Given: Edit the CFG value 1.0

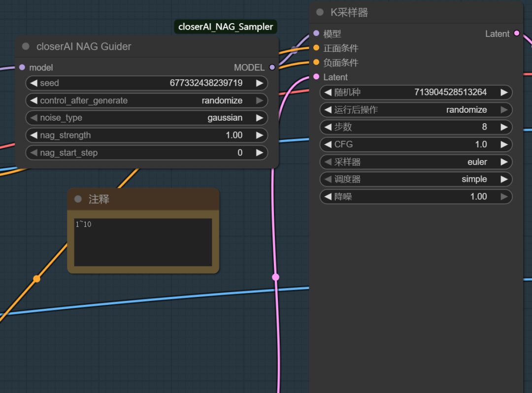Looking at the screenshot, I should (481, 144).
